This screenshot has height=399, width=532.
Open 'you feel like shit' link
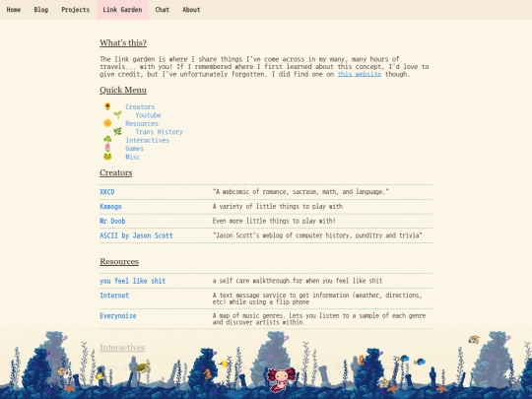point(133,281)
